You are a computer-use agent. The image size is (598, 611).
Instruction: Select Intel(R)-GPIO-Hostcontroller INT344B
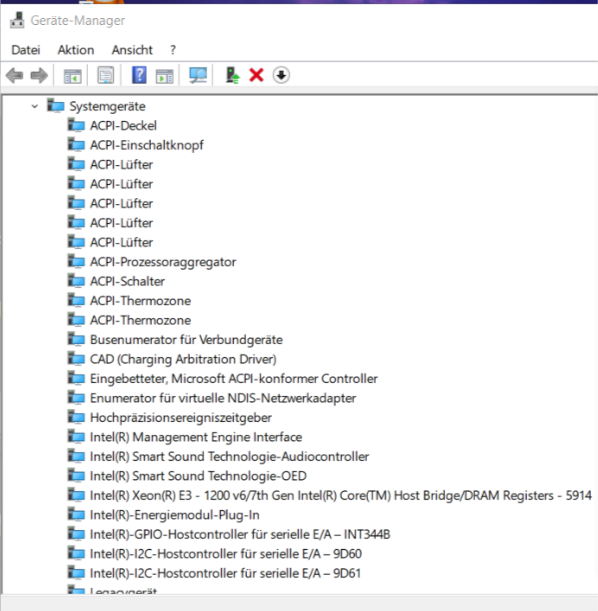(x=240, y=535)
